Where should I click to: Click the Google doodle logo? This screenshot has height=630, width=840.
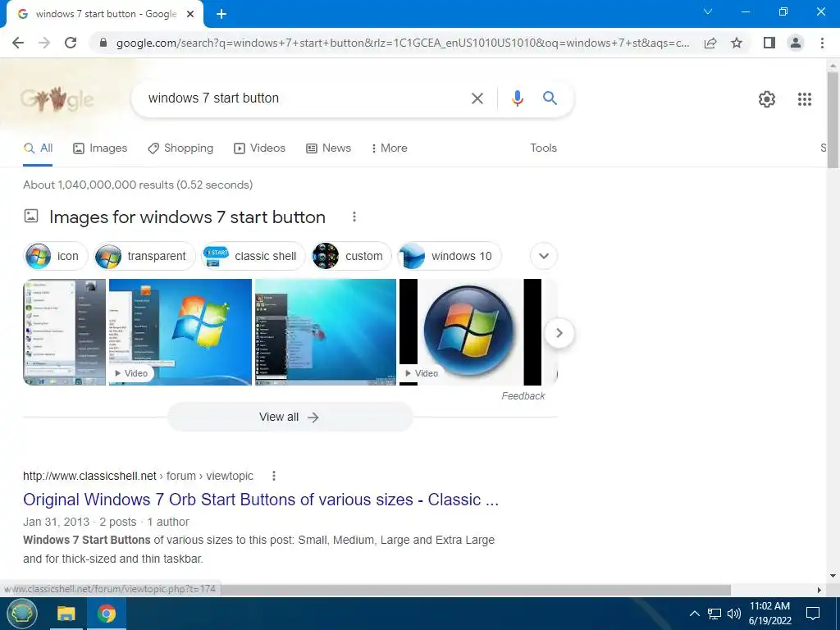click(x=57, y=99)
